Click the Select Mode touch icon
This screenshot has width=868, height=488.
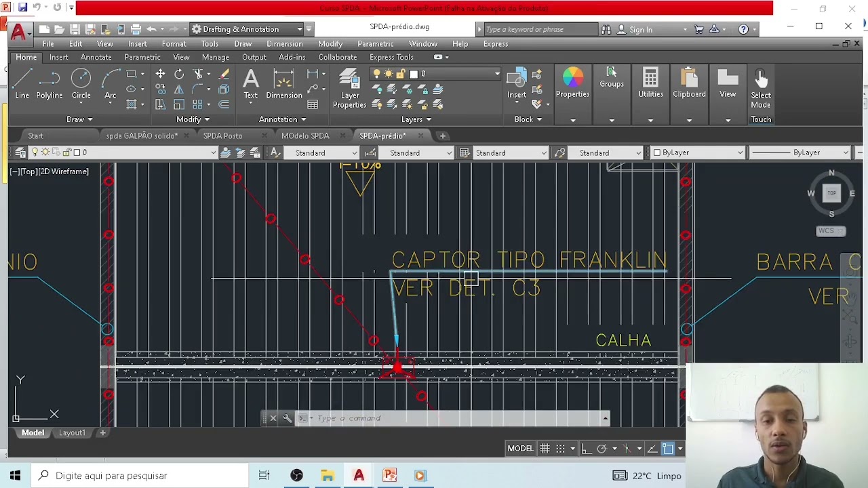pos(761,88)
